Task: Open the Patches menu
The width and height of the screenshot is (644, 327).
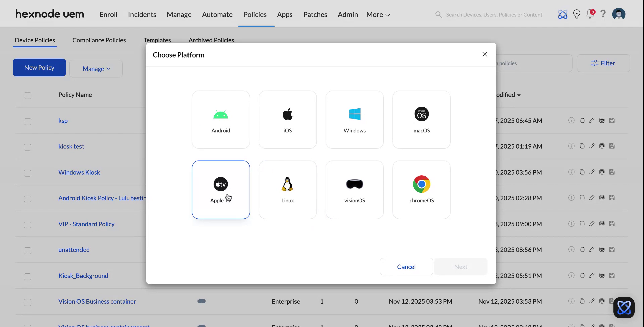Action: tap(315, 14)
